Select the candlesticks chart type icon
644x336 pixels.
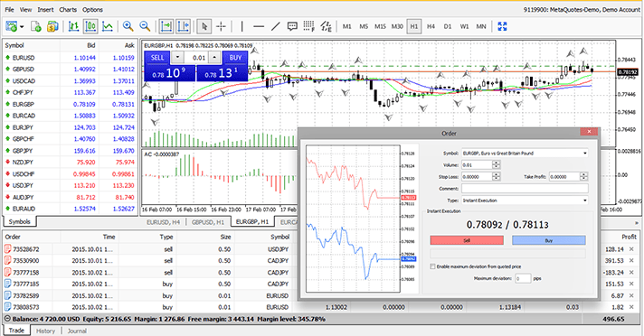click(90, 27)
